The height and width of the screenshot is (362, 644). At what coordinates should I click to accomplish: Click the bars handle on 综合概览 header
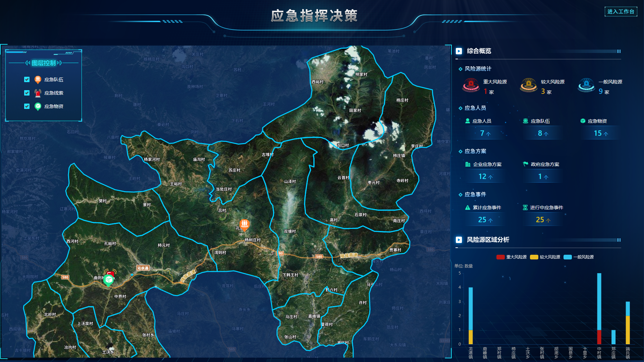coord(619,51)
